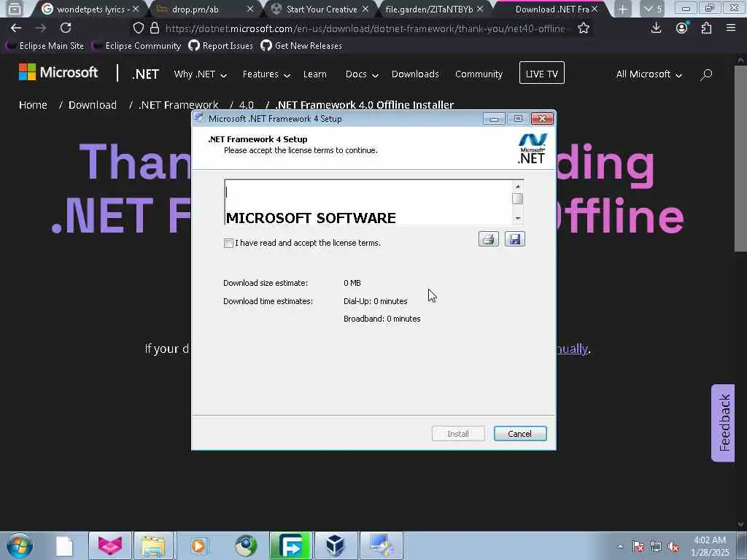Click the Microsoft logo
This screenshot has width=747, height=560.
(58, 72)
